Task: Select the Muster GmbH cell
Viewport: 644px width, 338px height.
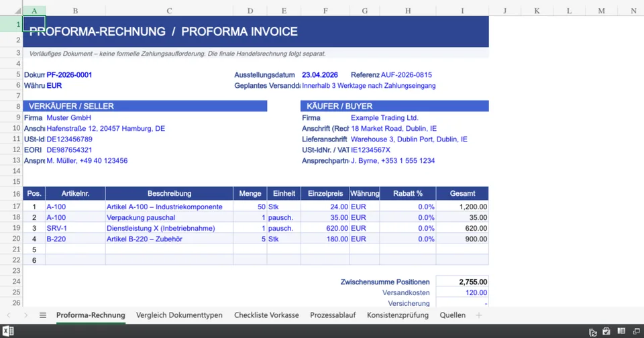Action: 68,117
